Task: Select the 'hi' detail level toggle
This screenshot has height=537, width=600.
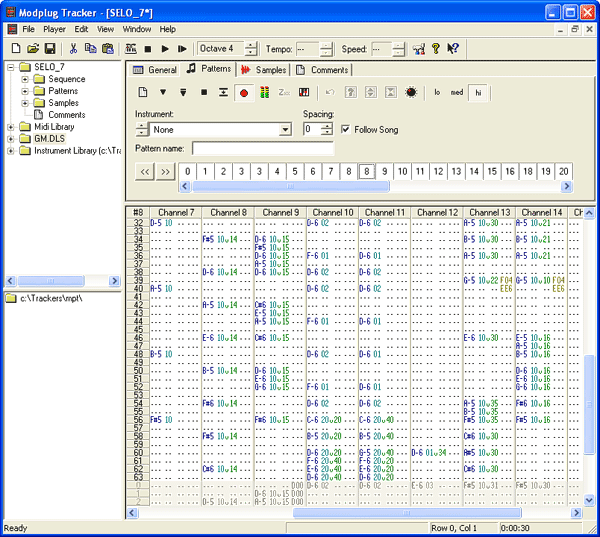Action: tap(479, 93)
